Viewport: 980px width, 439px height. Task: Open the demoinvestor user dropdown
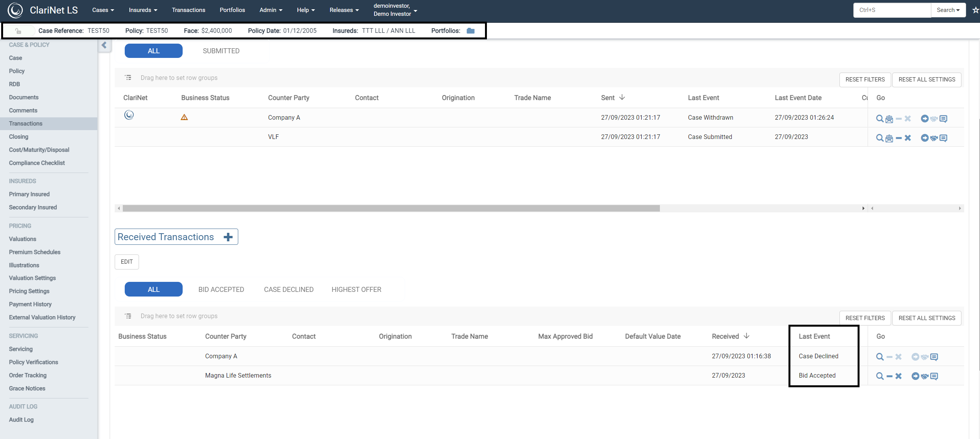pos(395,10)
